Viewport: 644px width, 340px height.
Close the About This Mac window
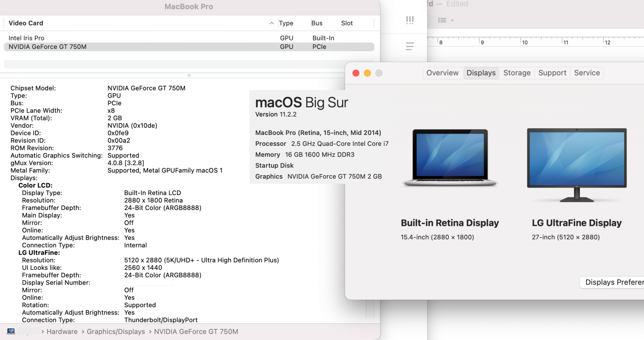(x=356, y=73)
